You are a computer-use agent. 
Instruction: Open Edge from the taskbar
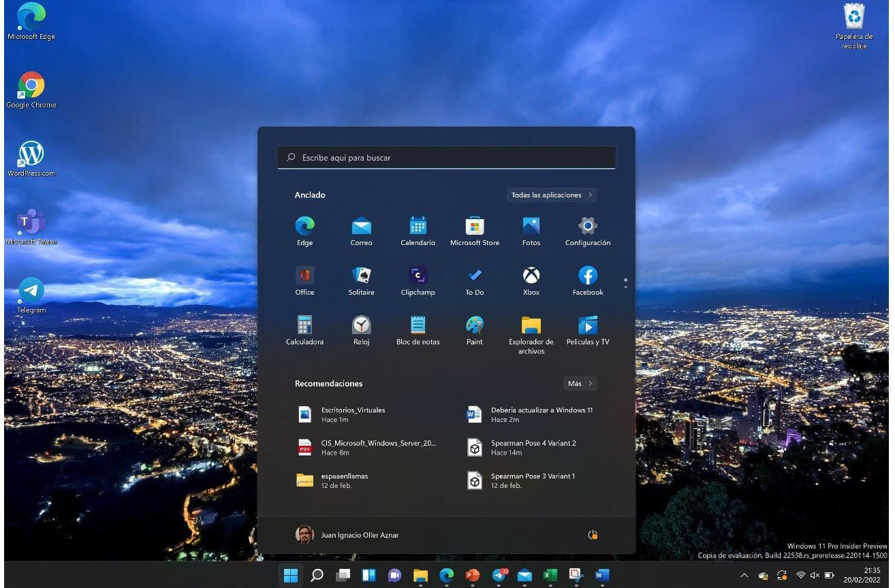pos(447,575)
